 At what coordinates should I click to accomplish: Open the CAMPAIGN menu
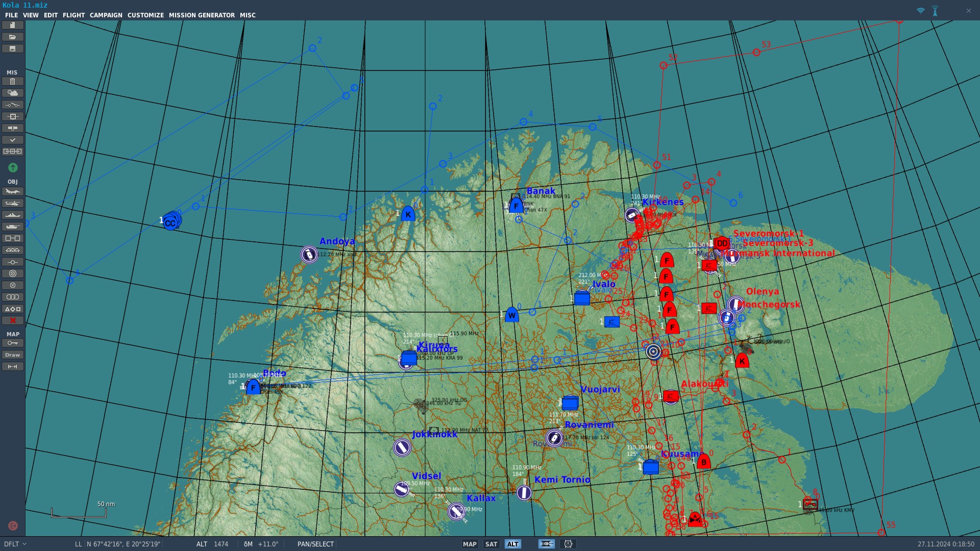click(106, 15)
